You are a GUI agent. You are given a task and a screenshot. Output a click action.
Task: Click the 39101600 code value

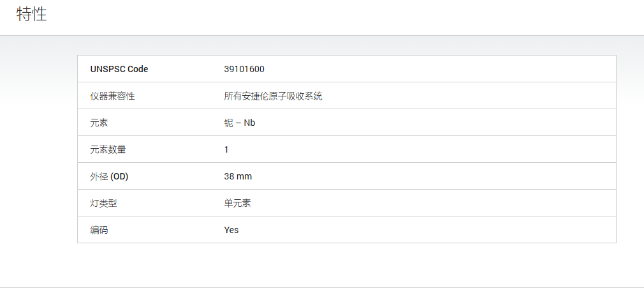point(244,69)
